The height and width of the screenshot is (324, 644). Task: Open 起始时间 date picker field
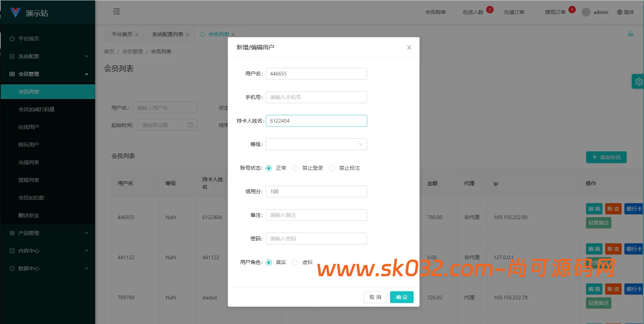coord(167,125)
